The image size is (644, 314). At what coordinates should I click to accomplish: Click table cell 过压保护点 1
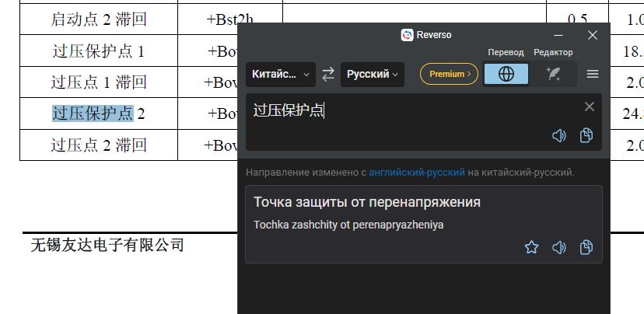click(x=99, y=51)
